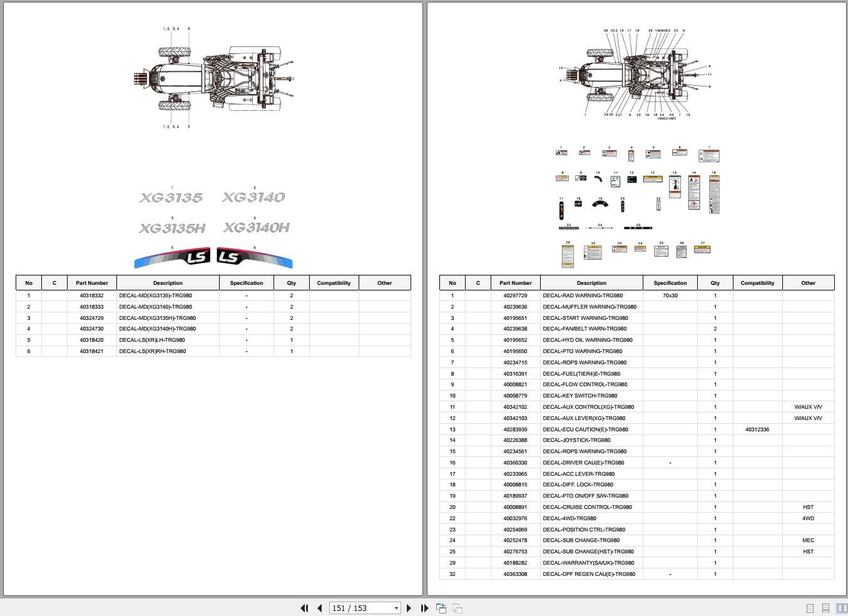Image resolution: width=848 pixels, height=616 pixels.
Task: Click the left LS stripe decal image
Action: [173, 257]
